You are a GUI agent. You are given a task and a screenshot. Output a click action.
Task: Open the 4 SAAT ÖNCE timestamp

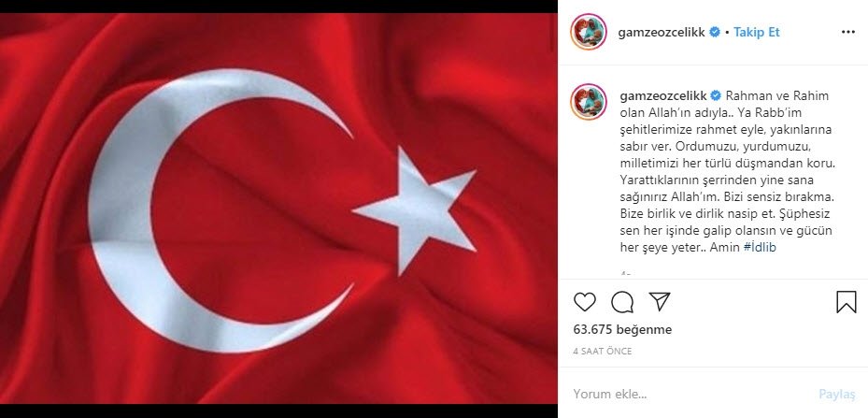click(603, 351)
